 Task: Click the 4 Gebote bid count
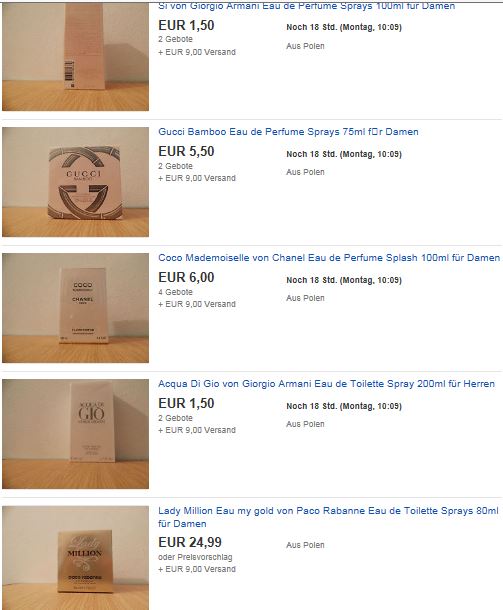[175, 292]
